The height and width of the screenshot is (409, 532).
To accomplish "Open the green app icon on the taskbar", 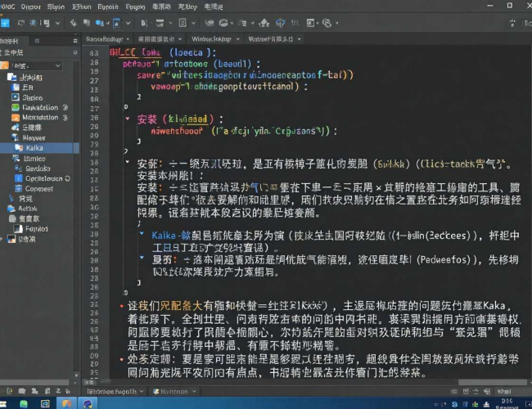I will 24,404.
